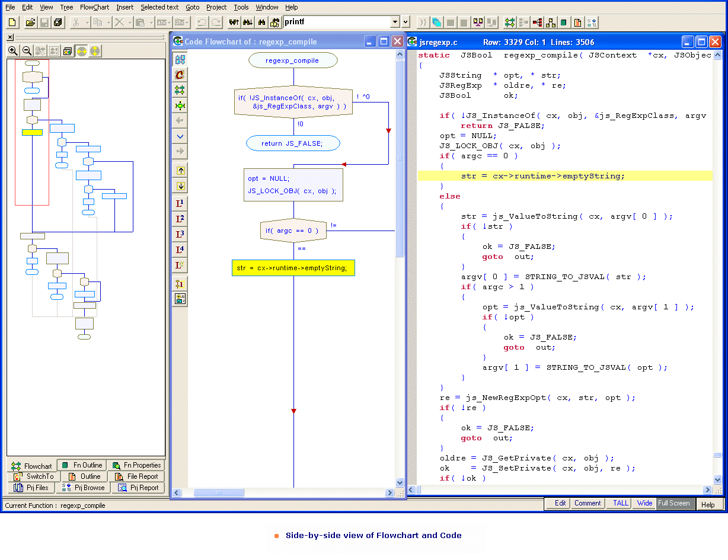Click red C icon in flowchart sidebar

coord(180,75)
